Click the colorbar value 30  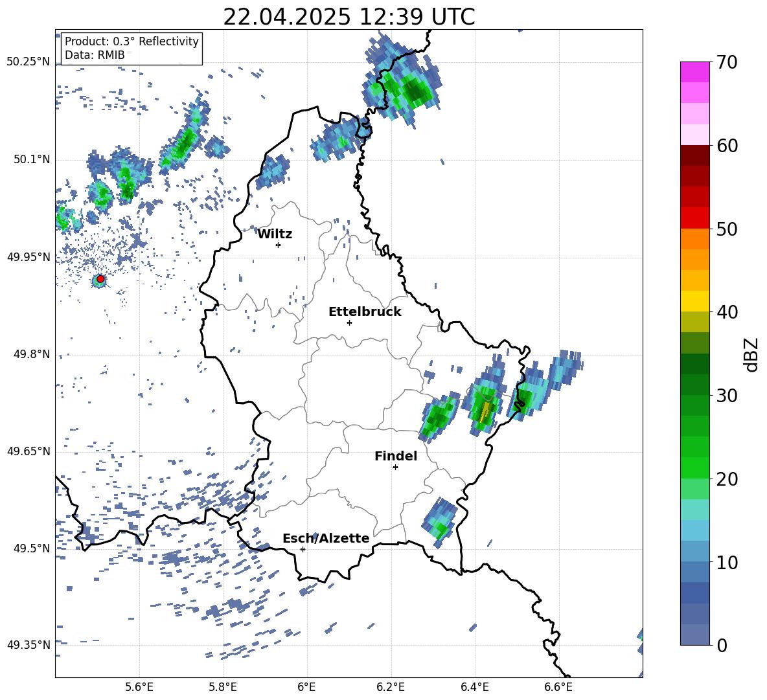click(x=727, y=396)
